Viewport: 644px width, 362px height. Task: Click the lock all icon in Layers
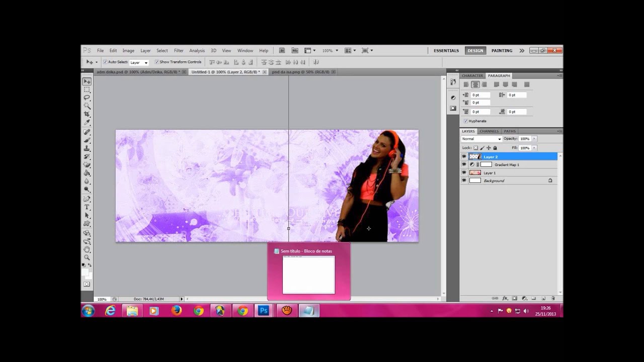coord(495,148)
